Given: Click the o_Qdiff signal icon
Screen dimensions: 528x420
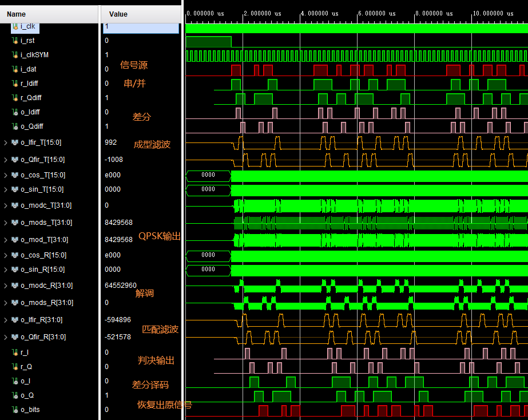Looking at the screenshot, I should 15,126.
